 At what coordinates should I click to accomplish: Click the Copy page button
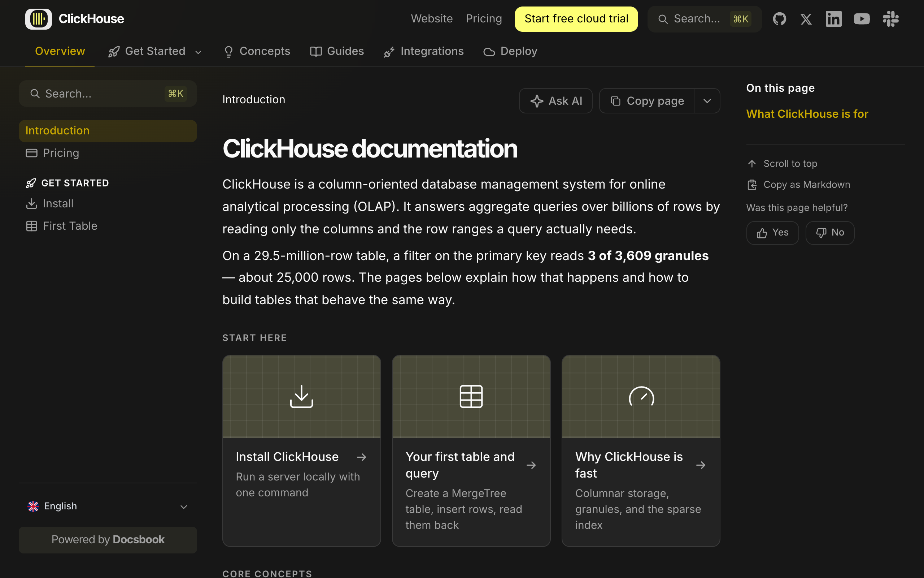coord(646,101)
